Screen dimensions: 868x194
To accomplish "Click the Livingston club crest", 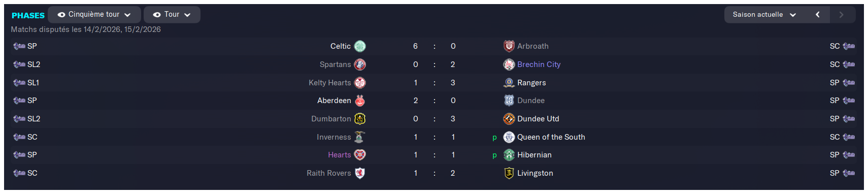I will coord(509,173).
